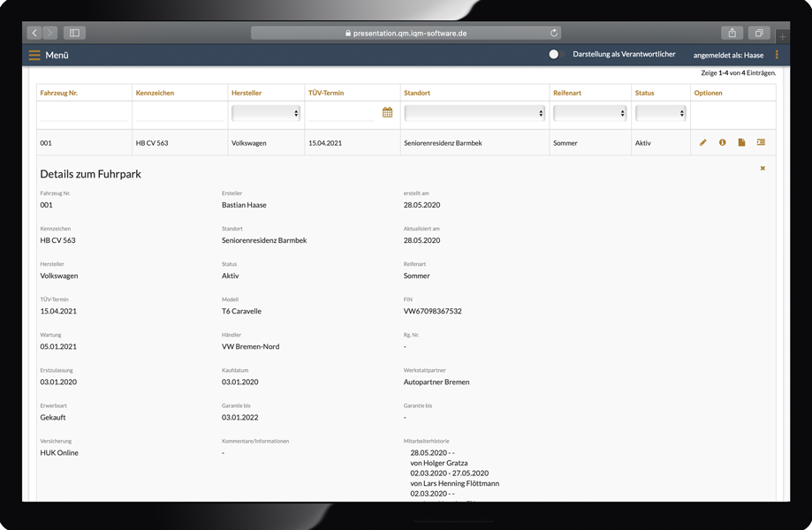Open the hamburger Menü icon
Viewport: 812px width, 530px height.
click(34, 55)
